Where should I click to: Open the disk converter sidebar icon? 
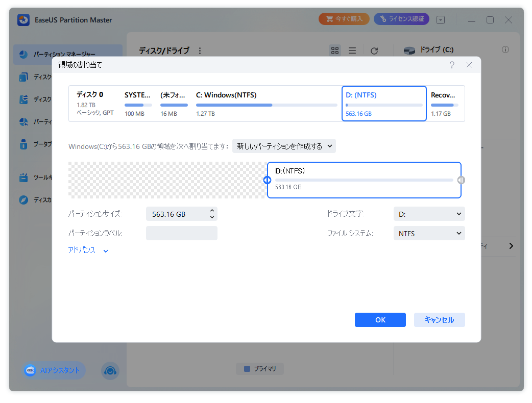pyautogui.click(x=23, y=99)
